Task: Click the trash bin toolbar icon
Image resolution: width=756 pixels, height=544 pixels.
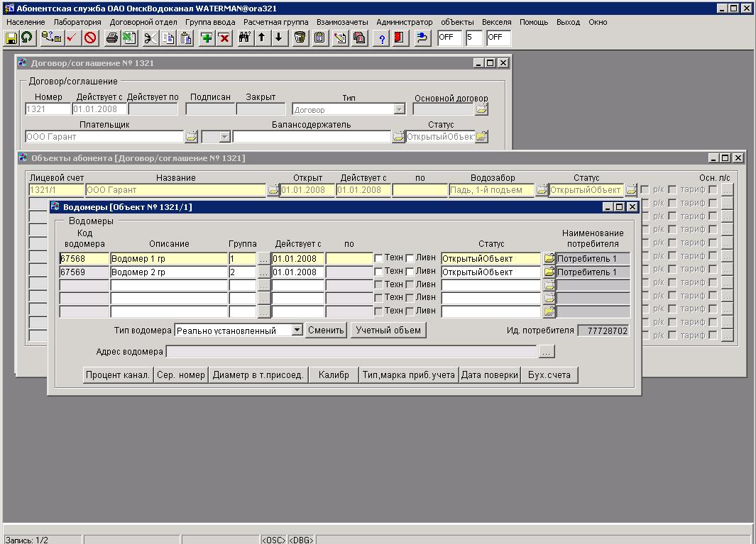Action: tap(300, 38)
